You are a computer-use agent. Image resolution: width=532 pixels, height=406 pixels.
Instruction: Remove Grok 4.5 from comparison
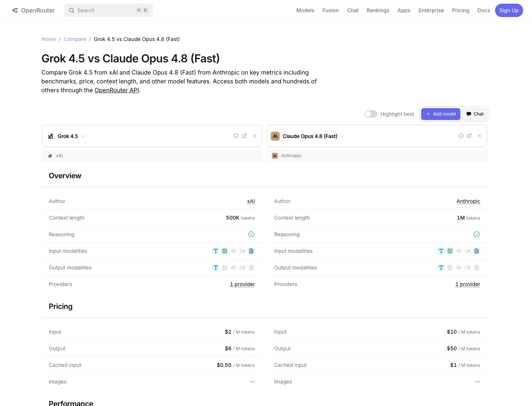click(x=255, y=136)
